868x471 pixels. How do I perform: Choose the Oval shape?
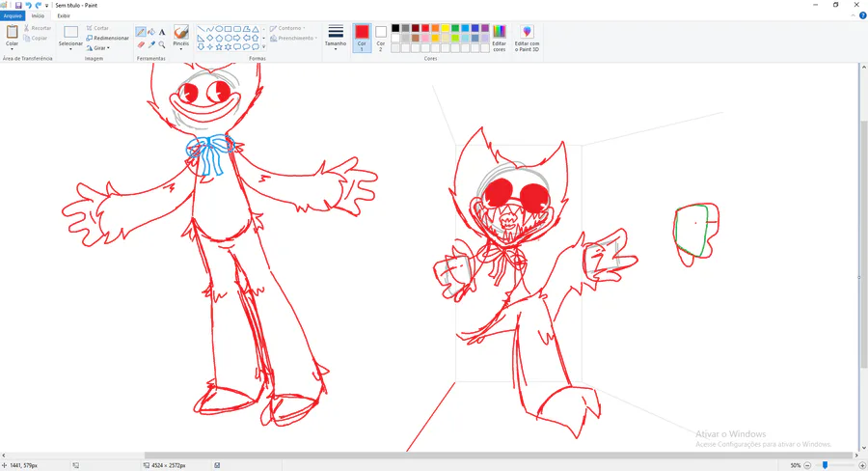[219, 29]
